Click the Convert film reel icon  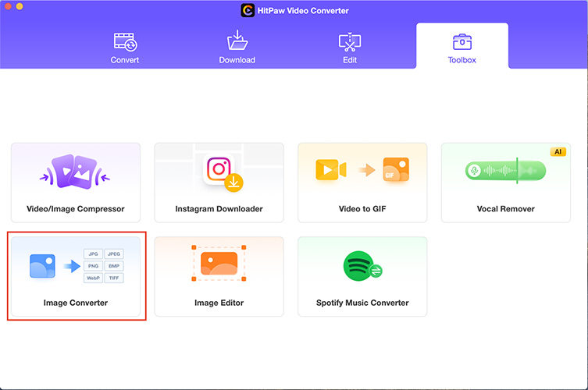(125, 41)
